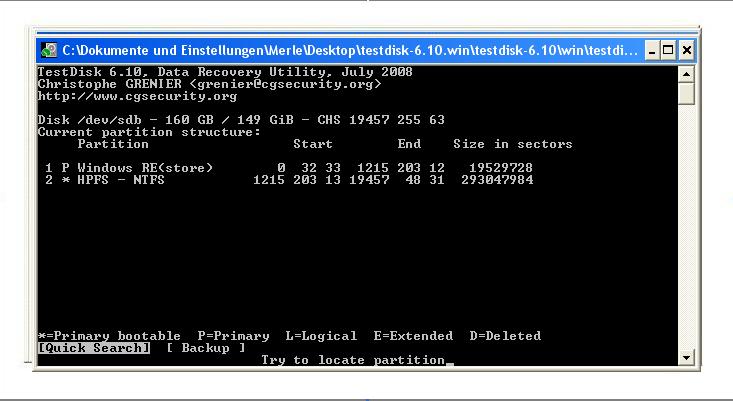733x401 pixels.
Task: Click the grenier@cgsecurity.org email text
Action: pos(286,84)
